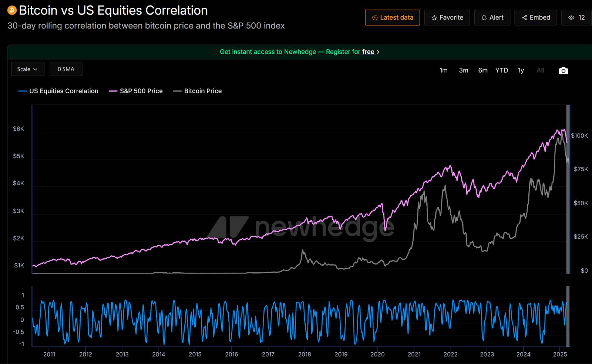Viewport: 592px width, 364px height.
Task: Open the Scale dropdown
Action: [x=27, y=69]
